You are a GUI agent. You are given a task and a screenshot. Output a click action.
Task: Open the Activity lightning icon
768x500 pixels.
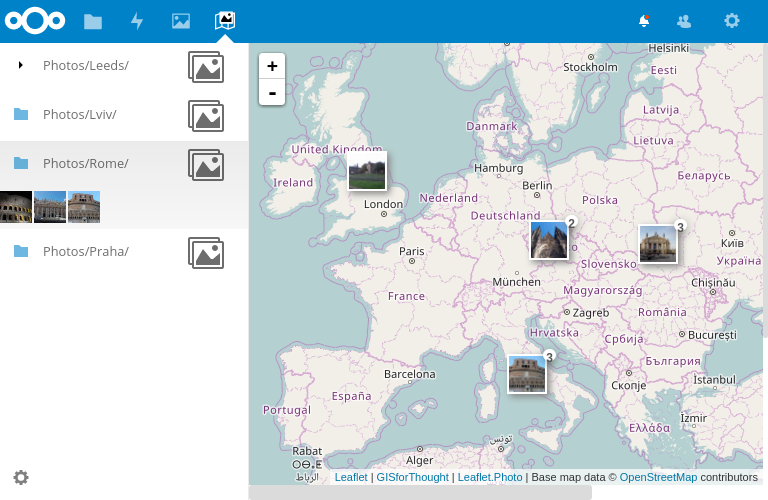(x=137, y=21)
